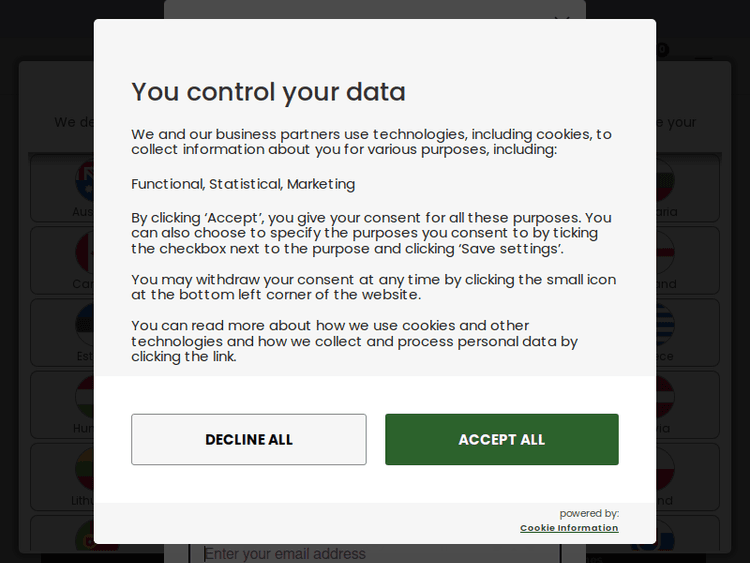
Task: Select the Estonia flag tile
Action: 62,333
